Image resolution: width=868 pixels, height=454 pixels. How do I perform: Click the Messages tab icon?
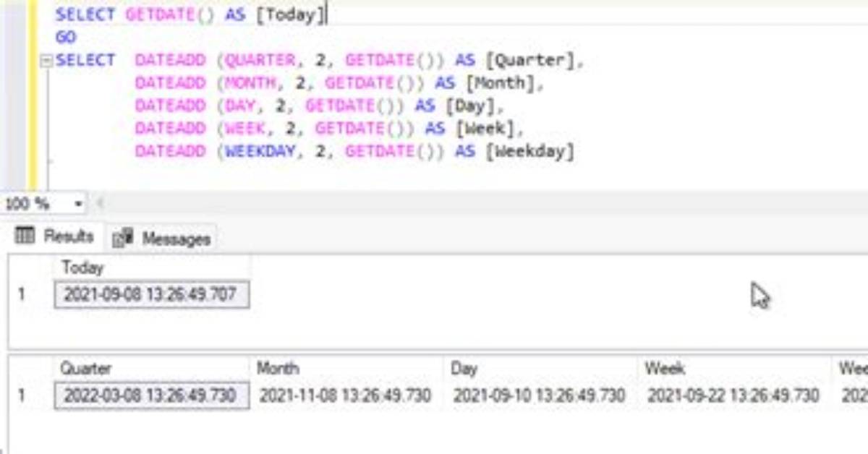coord(123,238)
